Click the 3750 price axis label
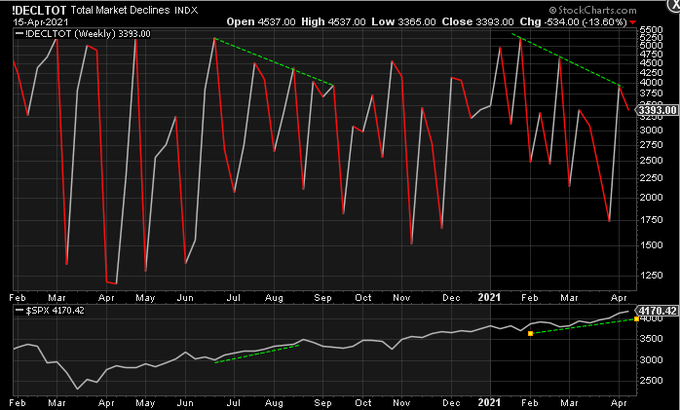680x410 pixels. pos(651,93)
